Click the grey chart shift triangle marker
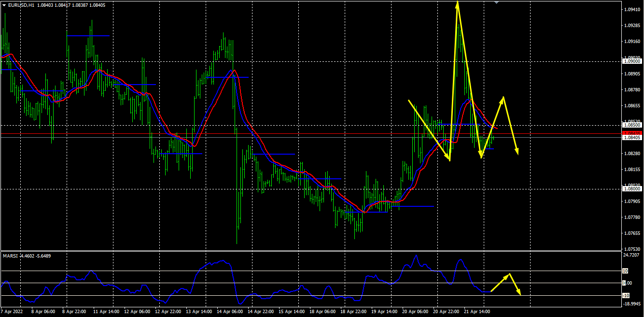The height and width of the screenshot is (317, 644). pos(498,2)
